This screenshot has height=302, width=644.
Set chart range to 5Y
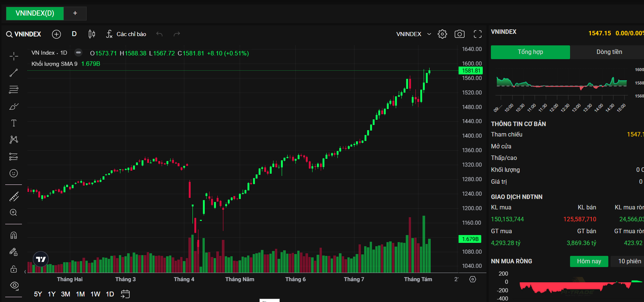(x=38, y=294)
